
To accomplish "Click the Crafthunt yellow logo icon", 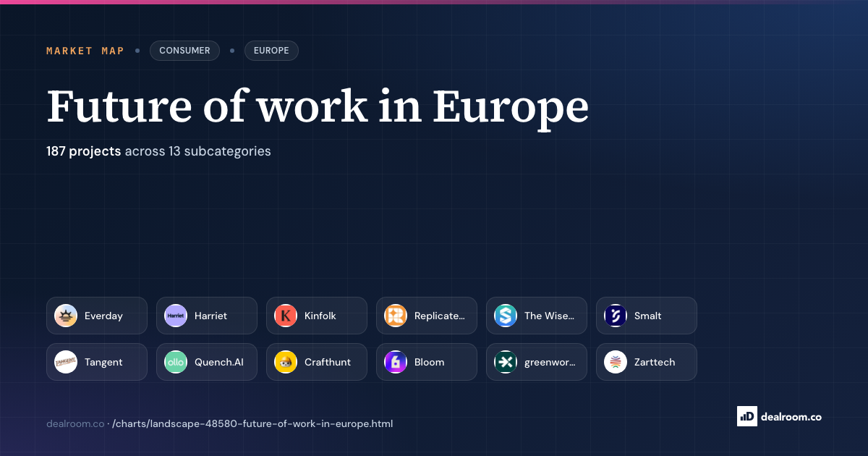I will click(286, 362).
